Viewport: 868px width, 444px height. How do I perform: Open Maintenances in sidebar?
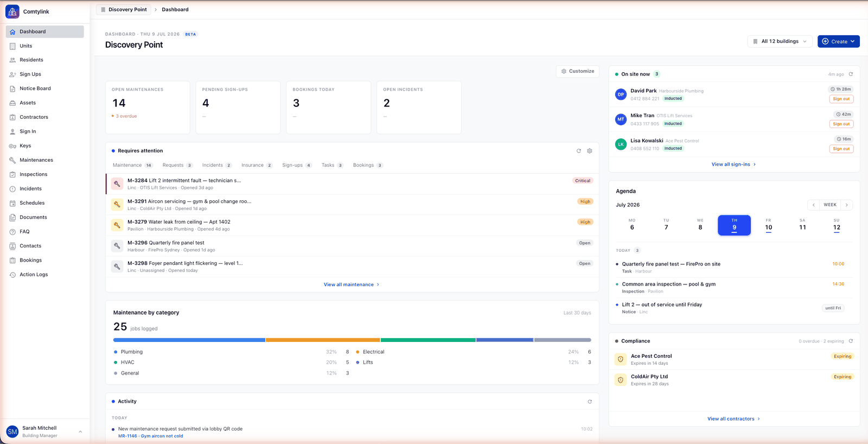[x=44, y=160]
